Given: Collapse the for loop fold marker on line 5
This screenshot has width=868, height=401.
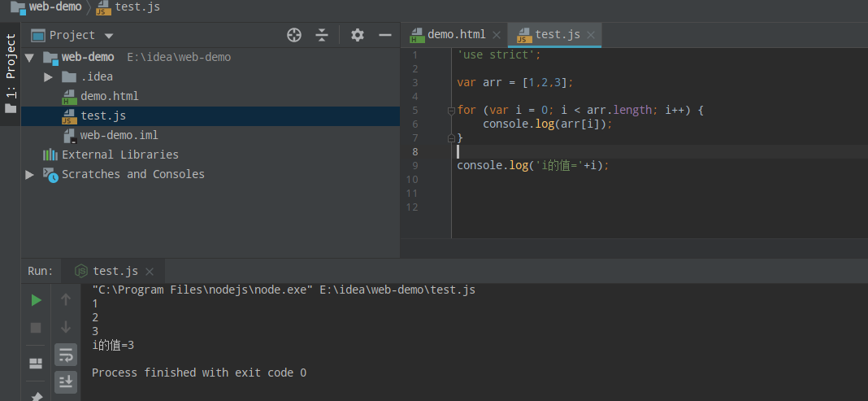Looking at the screenshot, I should (x=451, y=111).
